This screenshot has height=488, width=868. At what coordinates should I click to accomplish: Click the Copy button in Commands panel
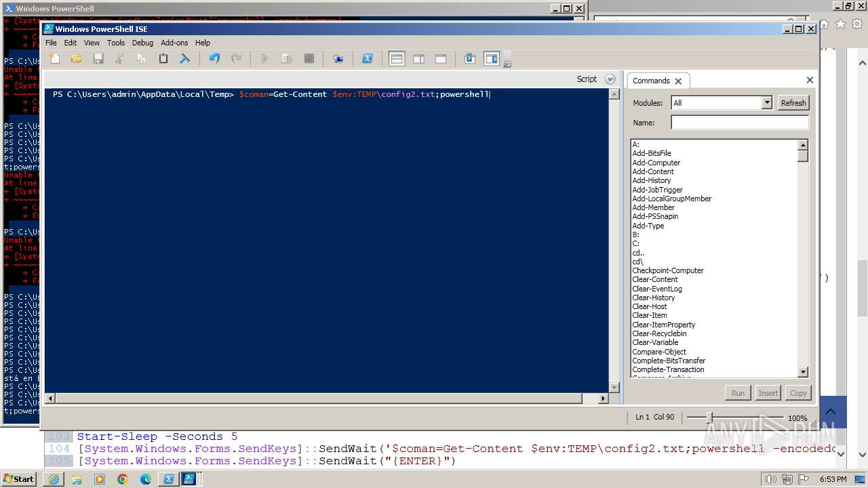[x=798, y=393]
